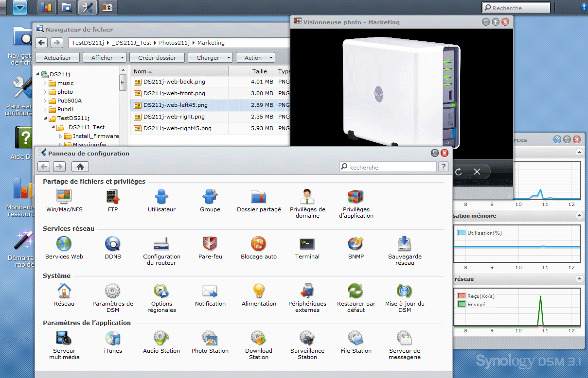Open Alimentation settings

tap(259, 295)
